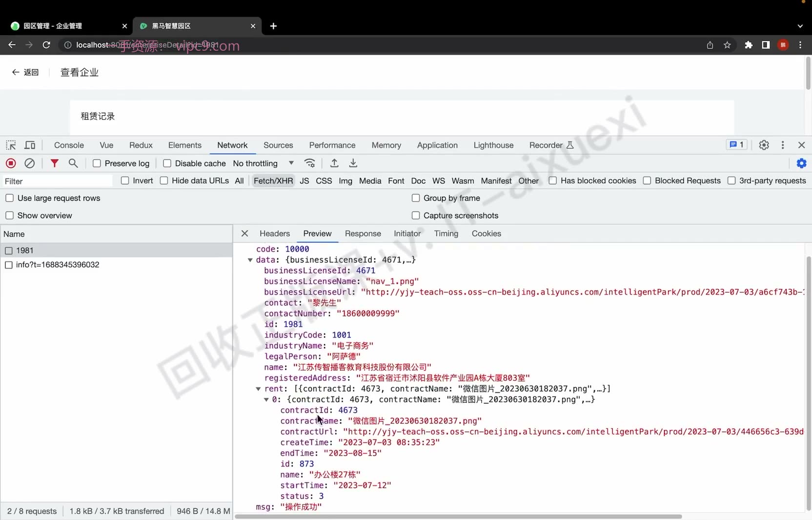This screenshot has width=812, height=520.
Task: Reload the browser page
Action: [46, 45]
